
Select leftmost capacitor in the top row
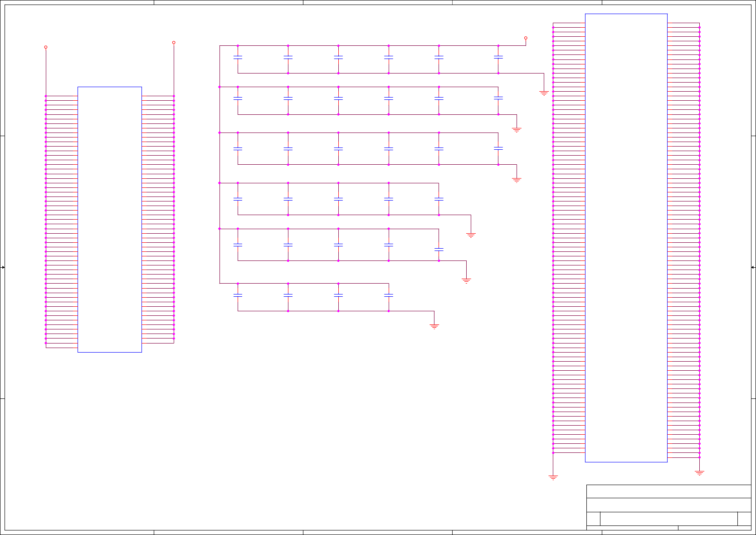238,58
